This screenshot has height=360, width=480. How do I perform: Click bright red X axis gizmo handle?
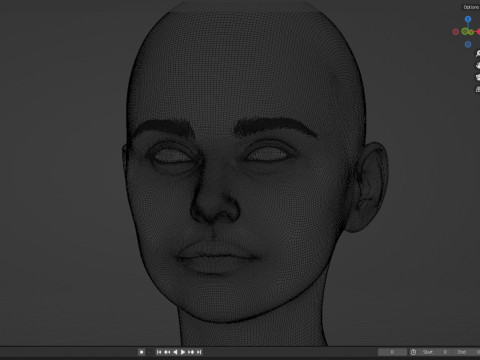pos(478,32)
